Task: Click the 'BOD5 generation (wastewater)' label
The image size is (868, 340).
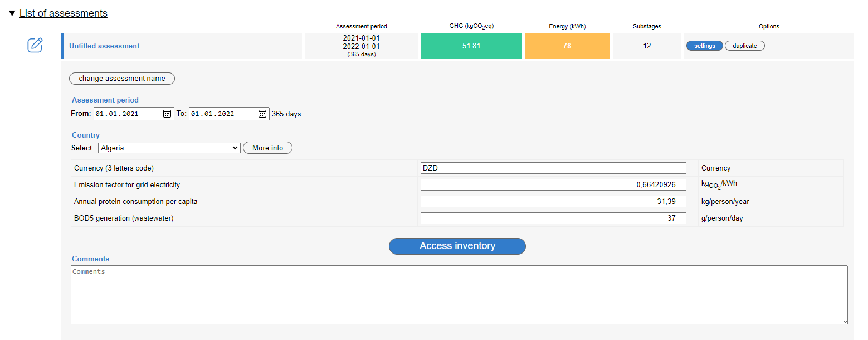Action: pos(124,218)
